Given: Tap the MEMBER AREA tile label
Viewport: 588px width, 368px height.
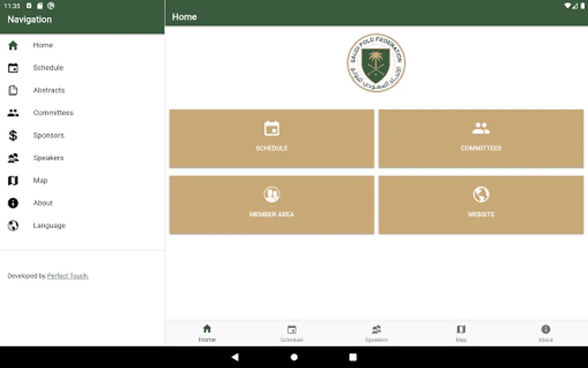Looking at the screenshot, I should [x=272, y=214].
